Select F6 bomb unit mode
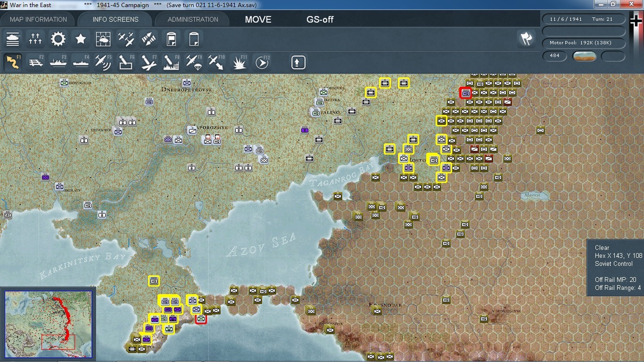 coord(126,62)
